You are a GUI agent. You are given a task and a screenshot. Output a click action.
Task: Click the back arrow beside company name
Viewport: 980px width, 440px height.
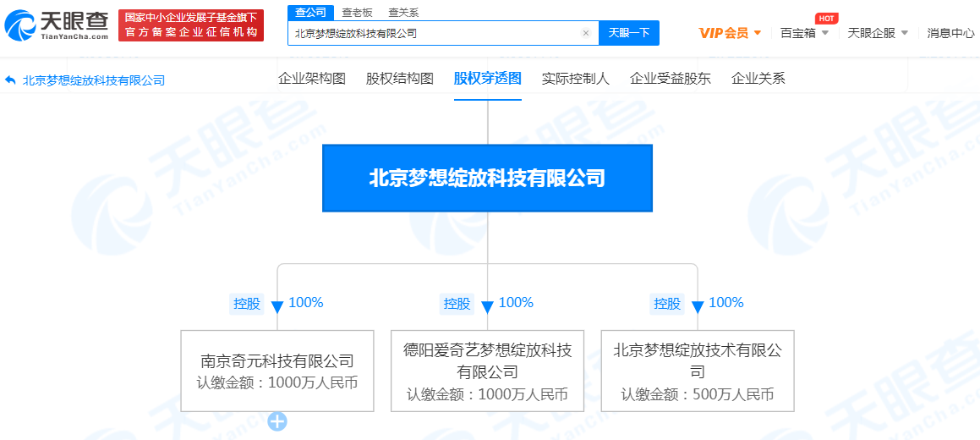tap(10, 80)
